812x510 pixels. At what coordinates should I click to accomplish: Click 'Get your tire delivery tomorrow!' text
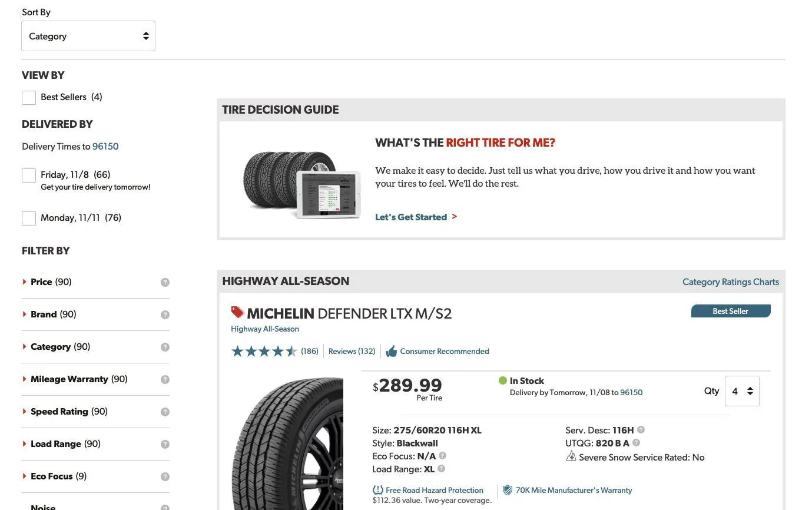(x=95, y=187)
